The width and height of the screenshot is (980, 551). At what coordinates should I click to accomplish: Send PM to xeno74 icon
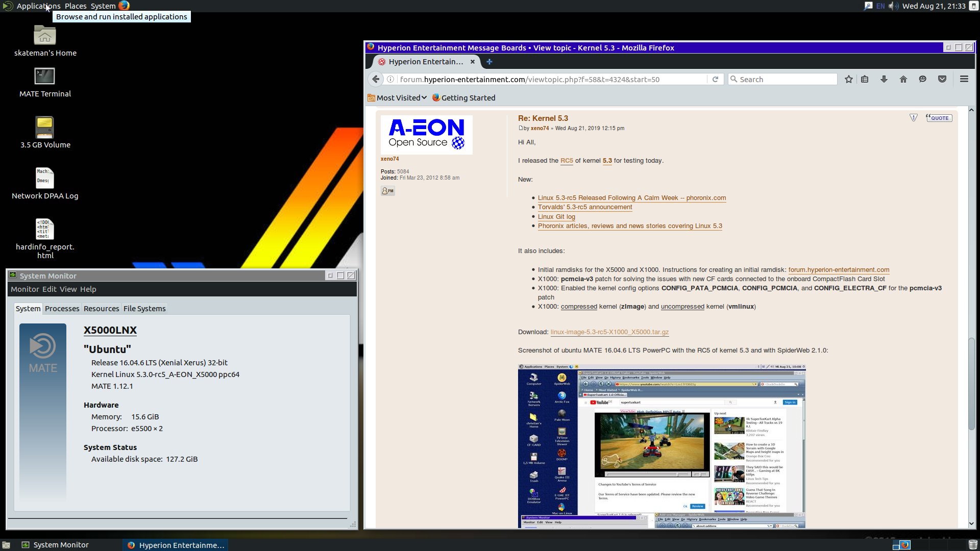point(388,191)
